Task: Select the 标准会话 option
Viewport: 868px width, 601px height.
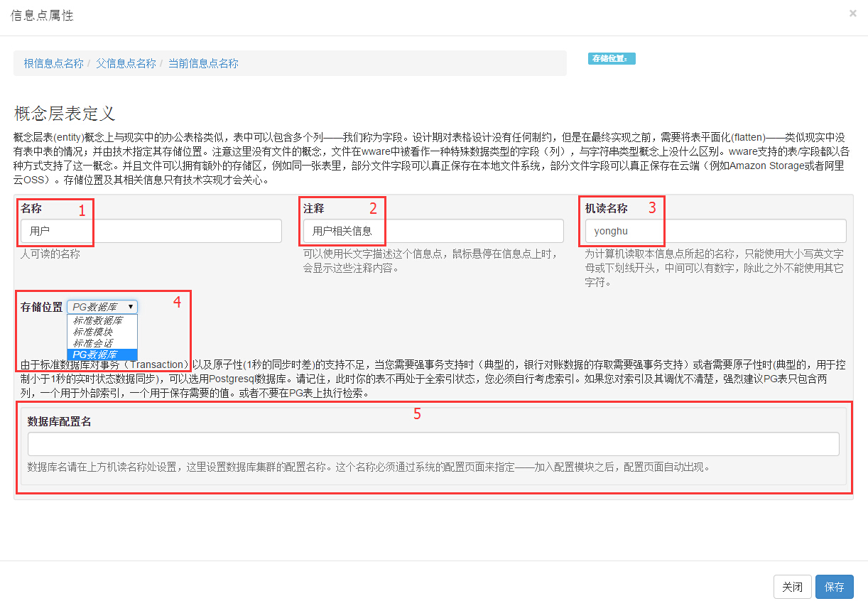Action: coord(93,343)
